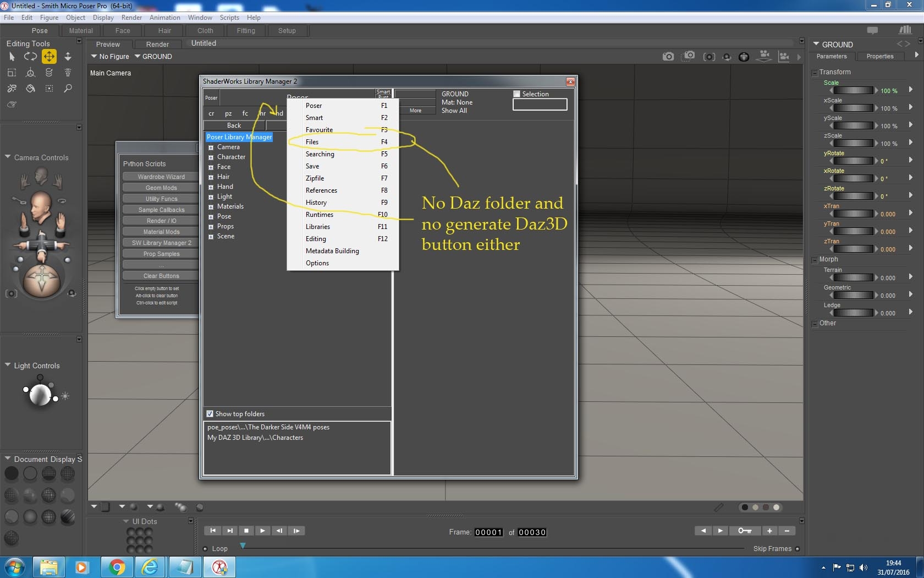Click the SW Library Manager 2 button

161,243
